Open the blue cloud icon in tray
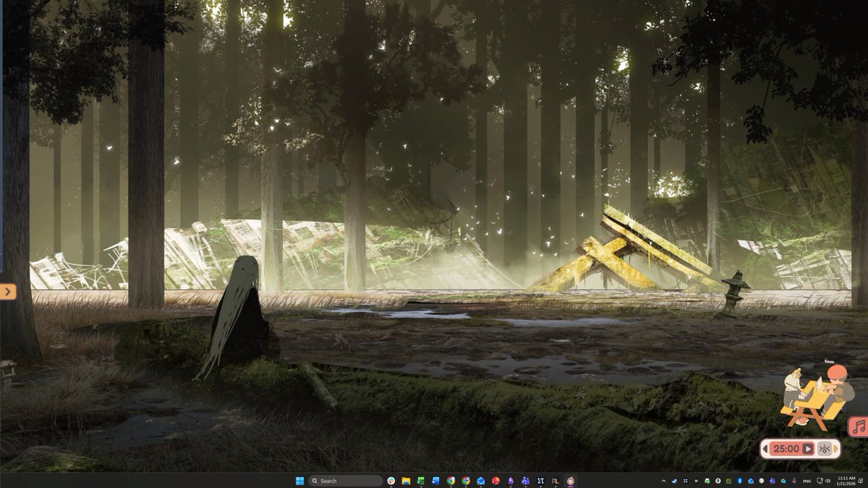This screenshot has width=868, height=488. [x=783, y=481]
